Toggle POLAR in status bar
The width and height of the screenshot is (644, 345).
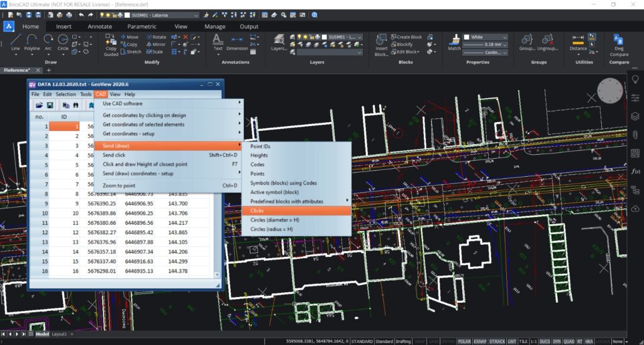[x=464, y=341]
